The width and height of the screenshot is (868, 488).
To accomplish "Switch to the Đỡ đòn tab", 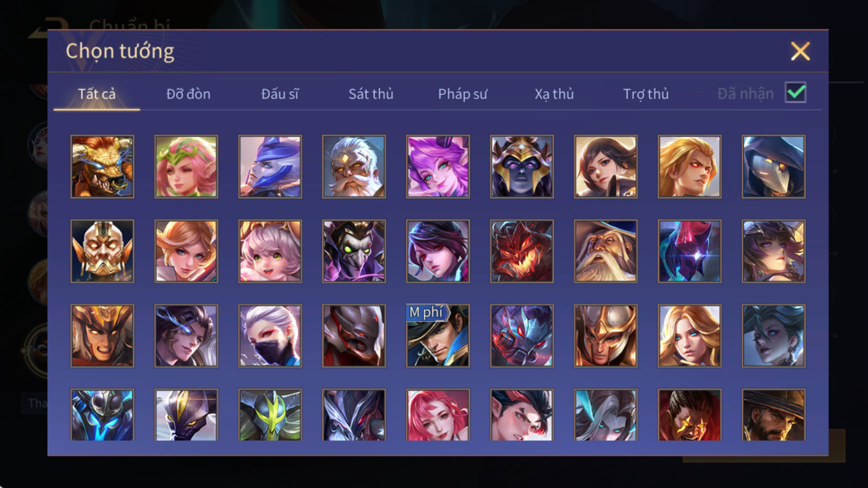I will tap(188, 94).
